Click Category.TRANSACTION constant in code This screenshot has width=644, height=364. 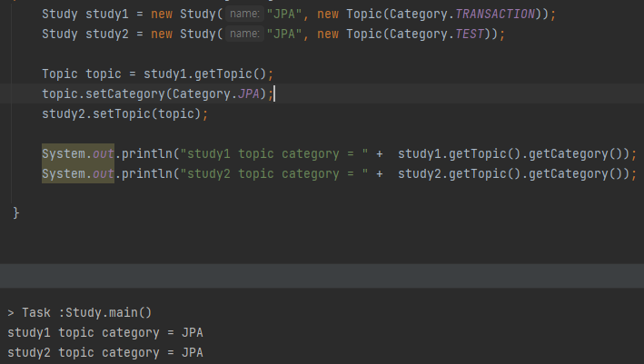462,14
